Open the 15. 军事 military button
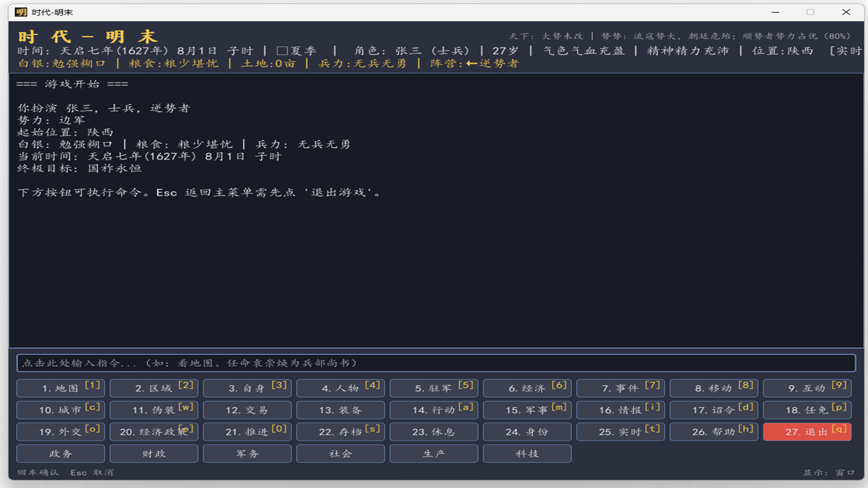The image size is (868, 488). (x=527, y=410)
